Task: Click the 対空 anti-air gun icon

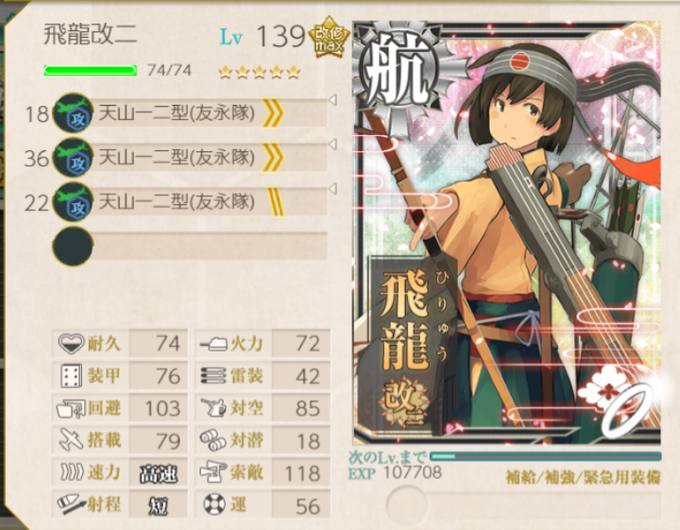Action: (x=213, y=407)
